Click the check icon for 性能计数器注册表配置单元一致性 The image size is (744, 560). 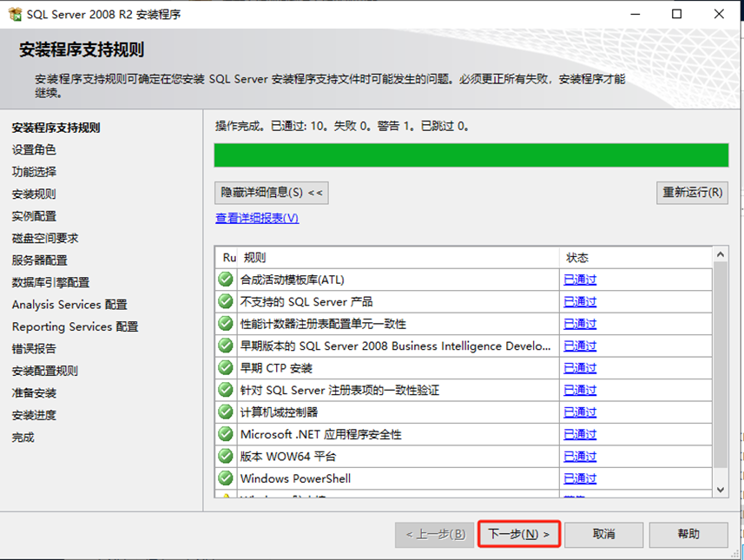(226, 323)
